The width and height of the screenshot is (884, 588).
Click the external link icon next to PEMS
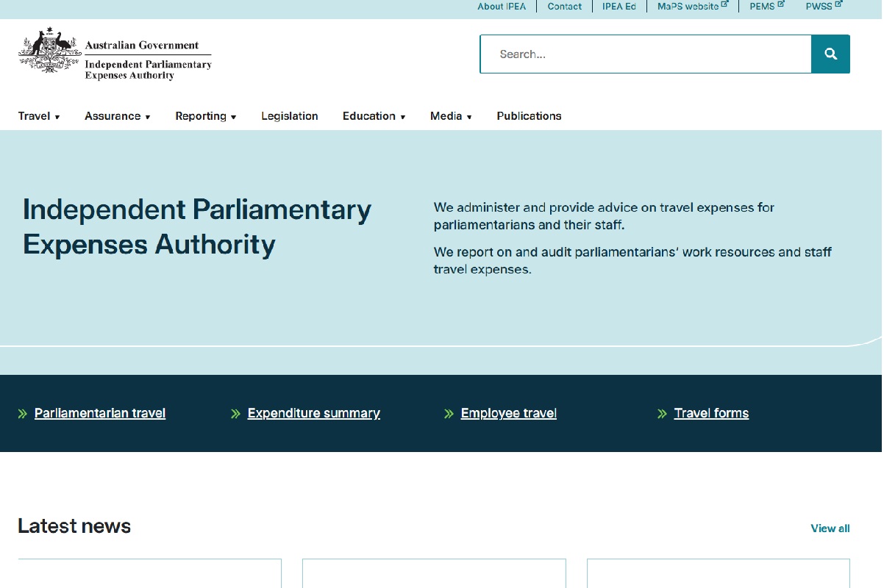[x=783, y=3]
